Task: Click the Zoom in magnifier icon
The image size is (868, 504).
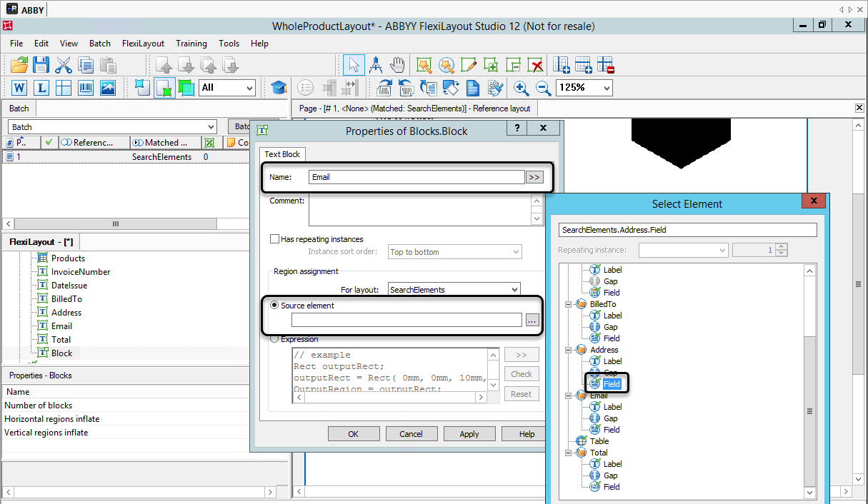Action: tap(522, 88)
